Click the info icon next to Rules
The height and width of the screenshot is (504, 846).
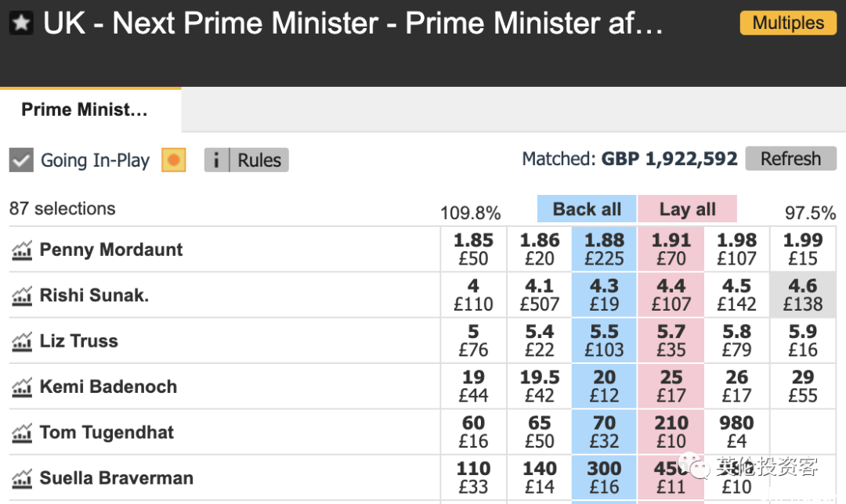[x=216, y=160]
